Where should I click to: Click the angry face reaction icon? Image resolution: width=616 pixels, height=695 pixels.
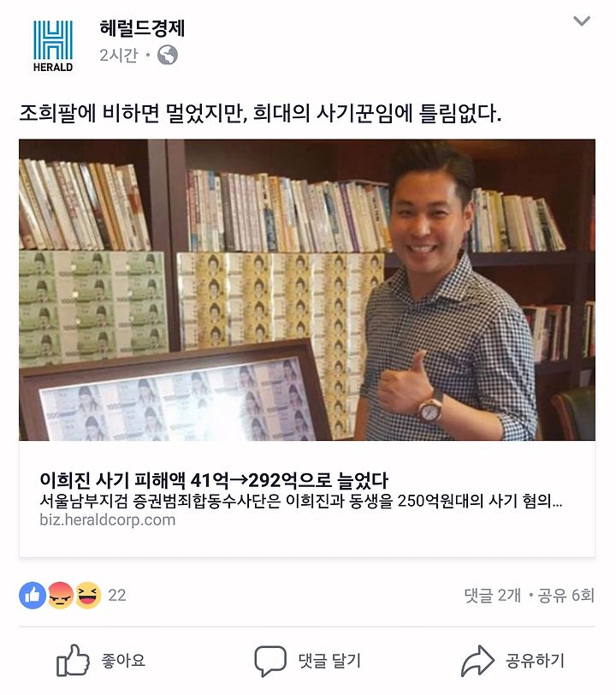[x=60, y=595]
